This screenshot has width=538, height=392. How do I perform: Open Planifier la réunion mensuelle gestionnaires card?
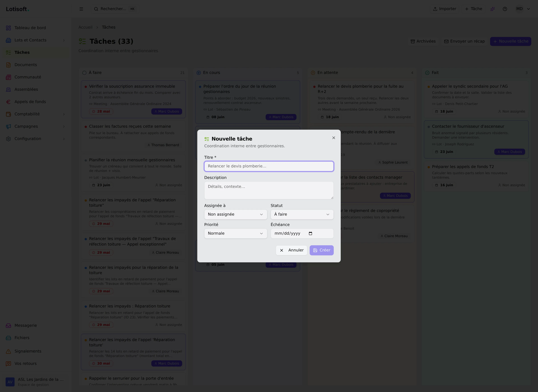tap(133, 173)
